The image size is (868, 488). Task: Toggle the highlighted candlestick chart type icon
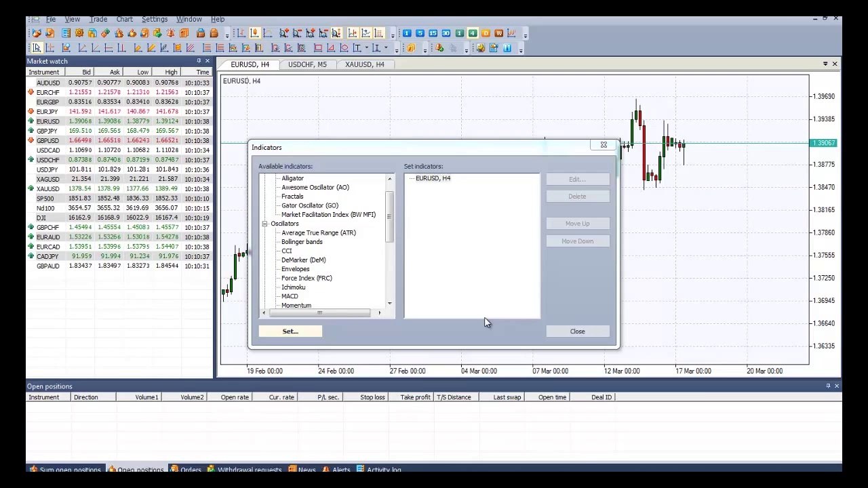(254, 33)
